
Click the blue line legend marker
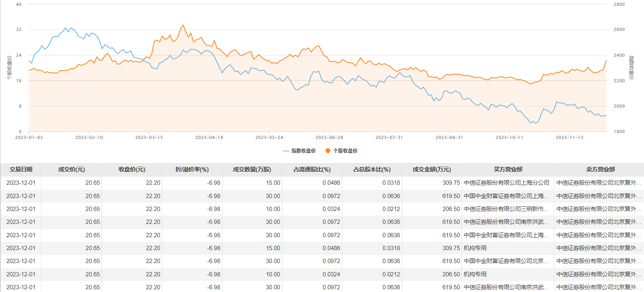(x=286, y=151)
